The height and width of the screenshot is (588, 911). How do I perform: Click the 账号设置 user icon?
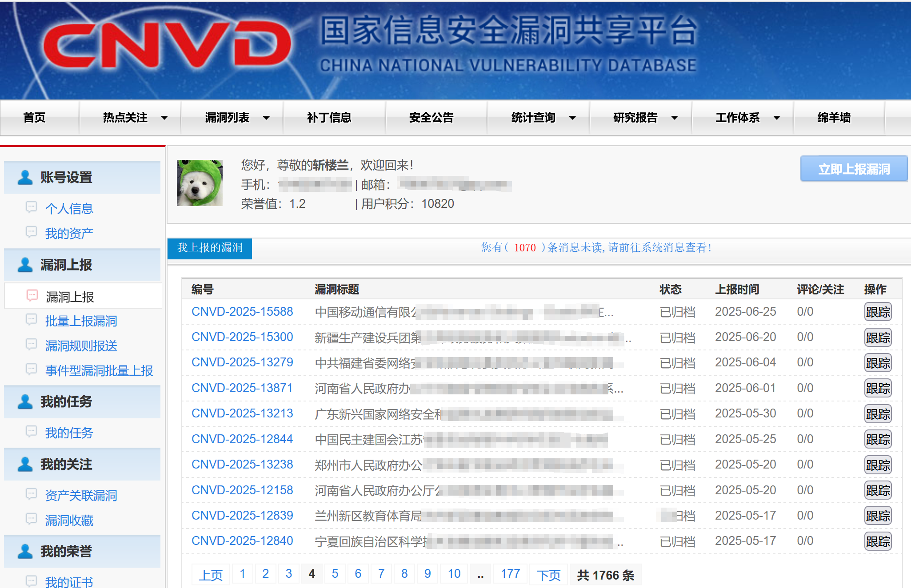click(x=24, y=177)
